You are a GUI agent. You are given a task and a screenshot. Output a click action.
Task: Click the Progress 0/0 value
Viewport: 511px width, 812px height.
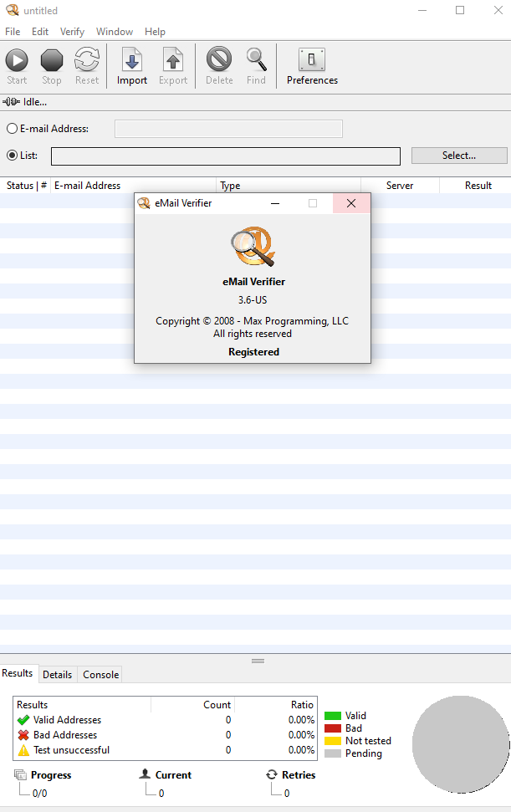click(40, 793)
